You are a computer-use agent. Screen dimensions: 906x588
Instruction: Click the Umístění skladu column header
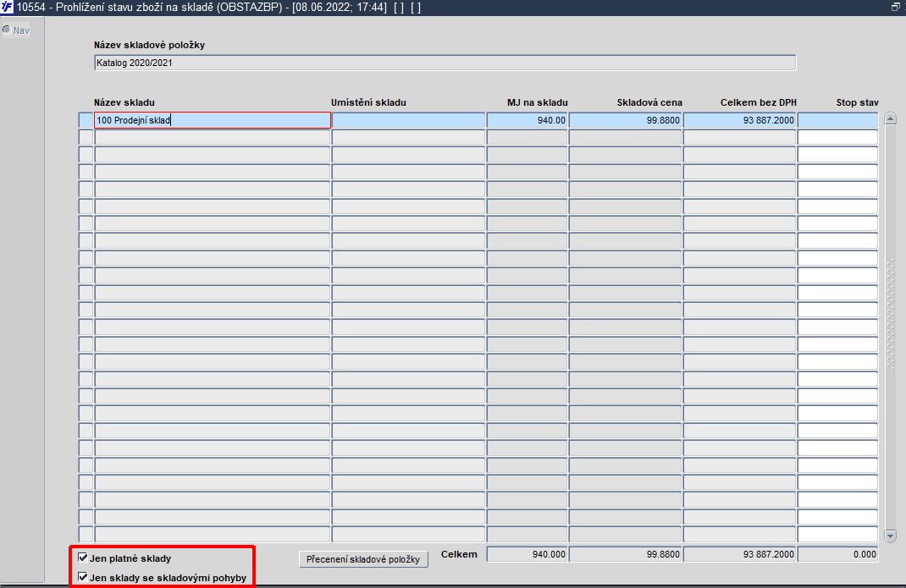pyautogui.click(x=368, y=102)
